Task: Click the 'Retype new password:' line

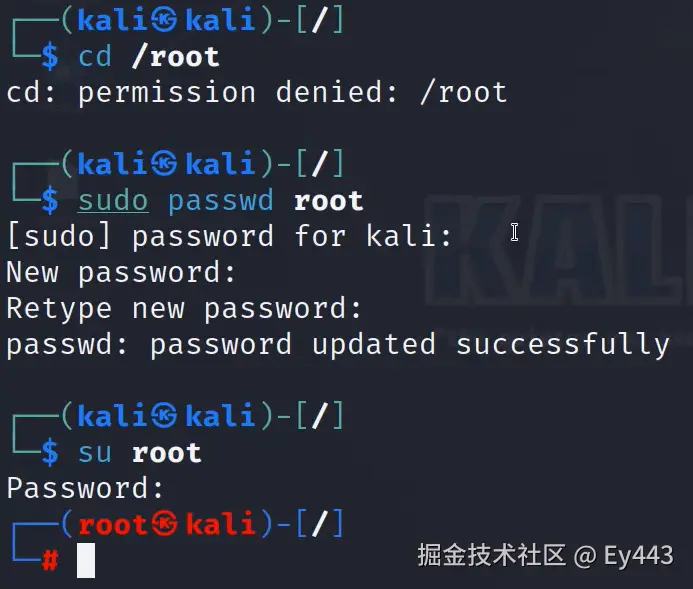Action: click(x=184, y=308)
